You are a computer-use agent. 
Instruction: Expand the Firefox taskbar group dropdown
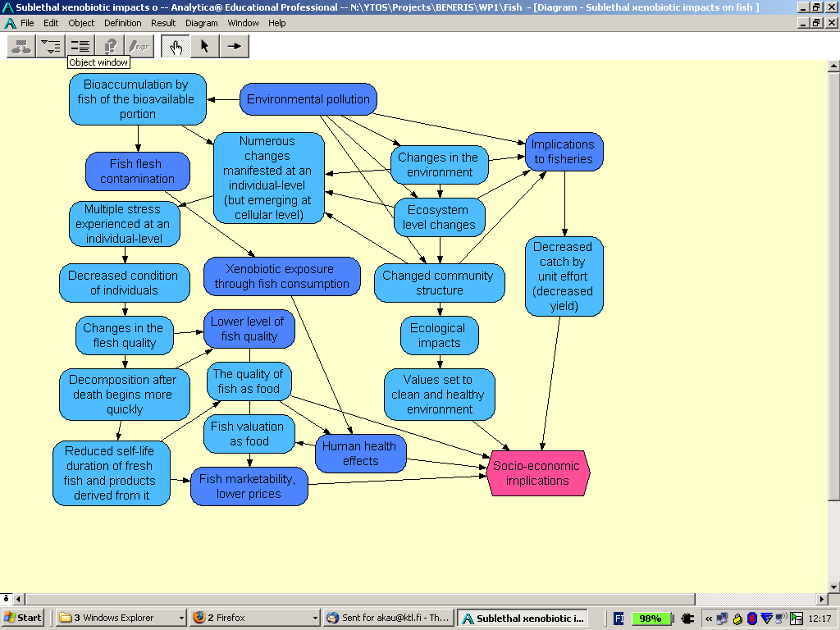pyautogui.click(x=314, y=618)
